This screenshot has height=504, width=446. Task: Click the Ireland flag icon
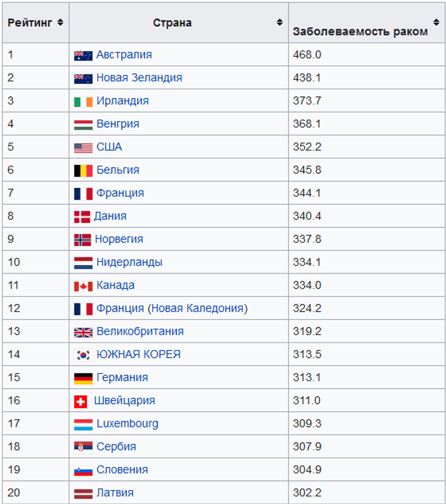pyautogui.click(x=83, y=101)
